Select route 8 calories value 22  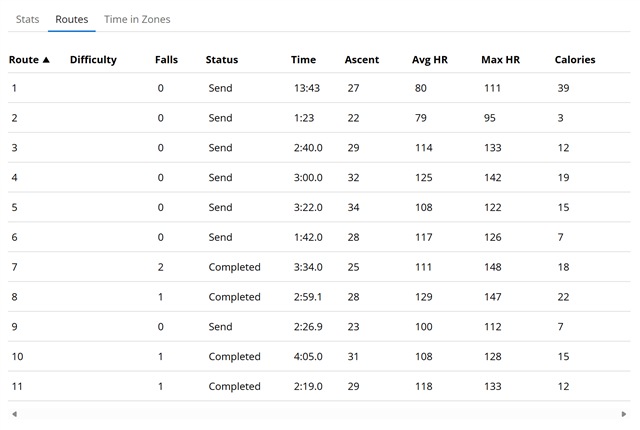564,297
